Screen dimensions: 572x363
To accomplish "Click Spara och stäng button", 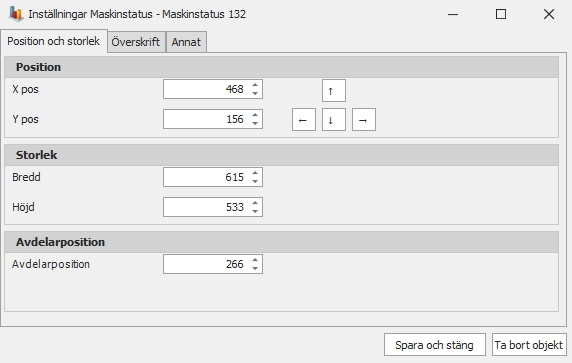I will (x=434, y=345).
